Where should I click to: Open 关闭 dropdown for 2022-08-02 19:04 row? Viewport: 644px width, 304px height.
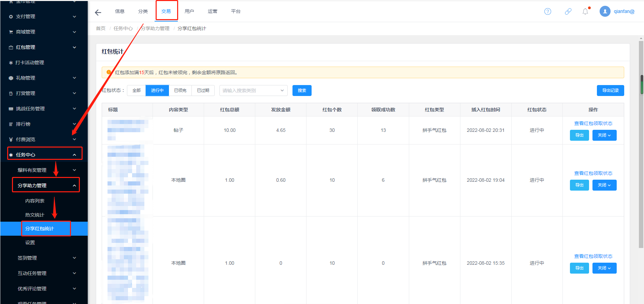tap(604, 185)
